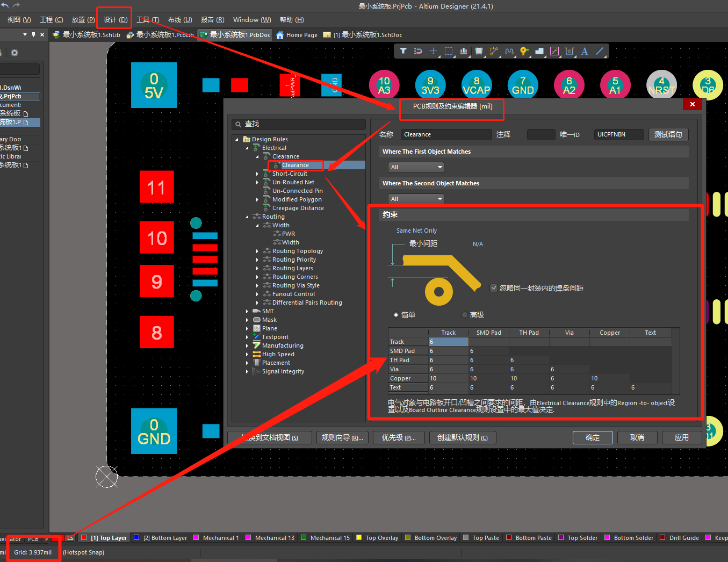Screen dimensions: 728x562
Task: Click the 优先级 button
Action: point(399,437)
